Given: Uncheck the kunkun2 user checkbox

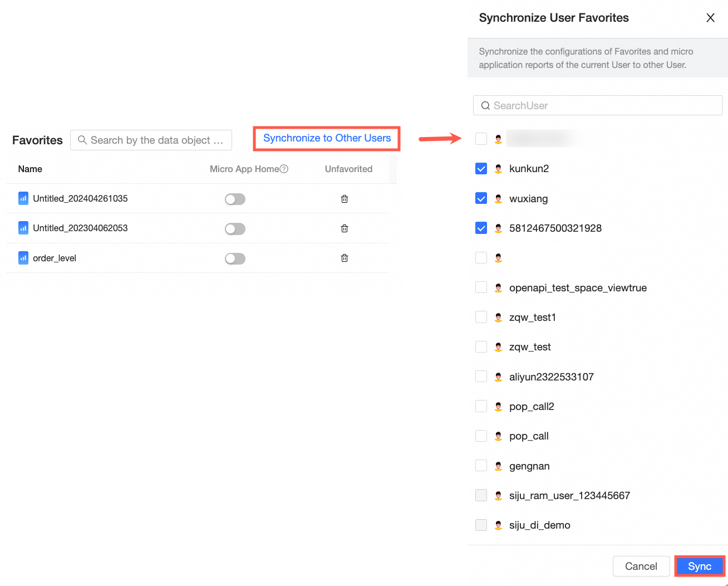Looking at the screenshot, I should pyautogui.click(x=481, y=169).
